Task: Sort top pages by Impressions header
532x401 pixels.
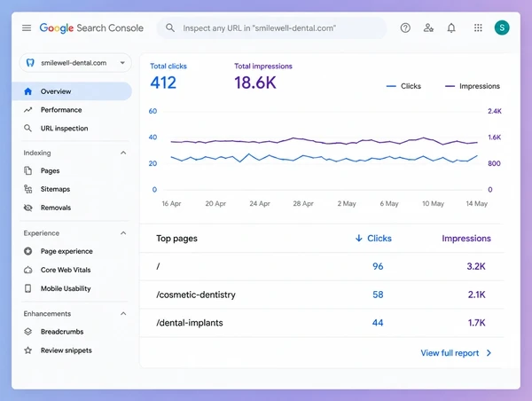Action: click(x=466, y=239)
